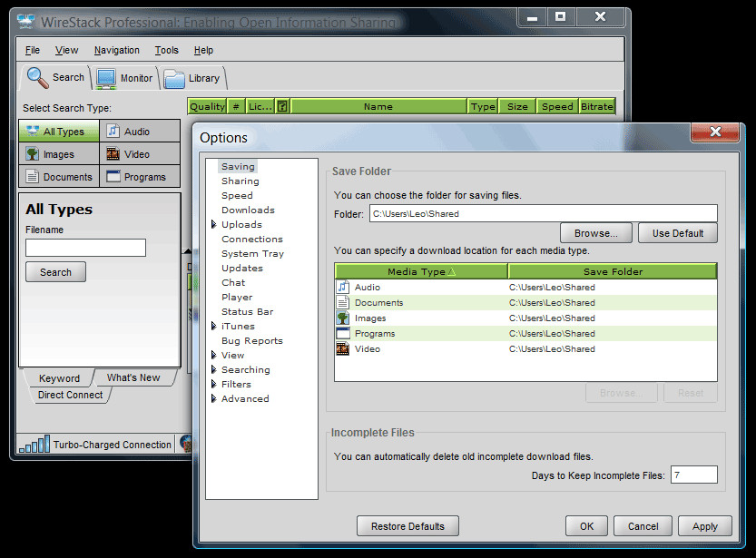The width and height of the screenshot is (756, 558).
Task: Select Speed in the options tree
Action: point(237,196)
